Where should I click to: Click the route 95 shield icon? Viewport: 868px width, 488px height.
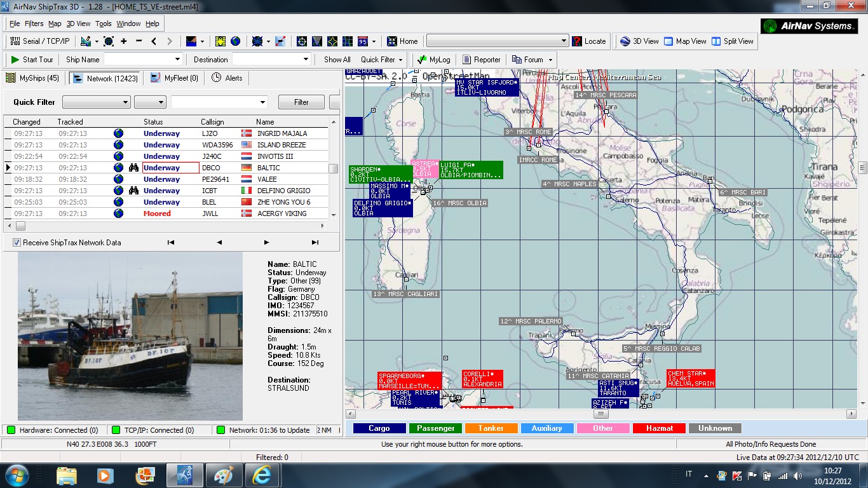(x=363, y=41)
